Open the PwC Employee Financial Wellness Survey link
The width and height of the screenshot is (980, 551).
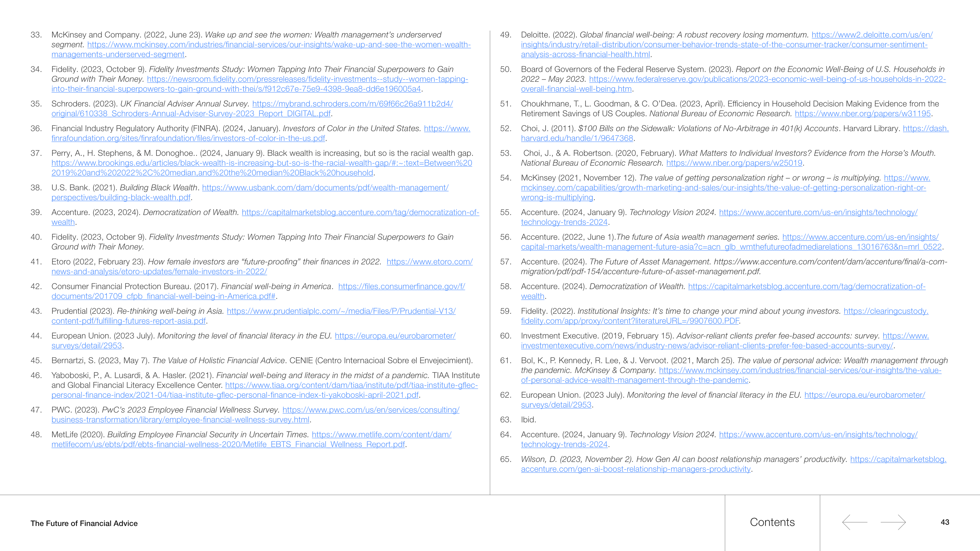371,410
